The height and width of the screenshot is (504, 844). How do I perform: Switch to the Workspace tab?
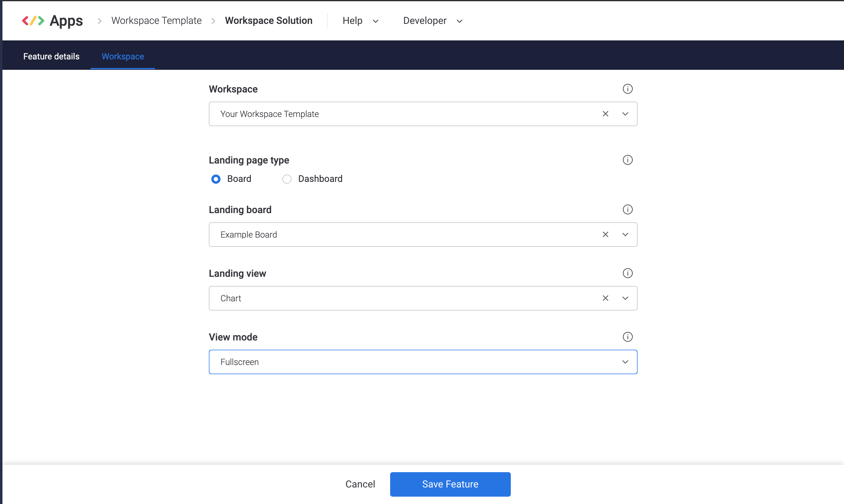pyautogui.click(x=122, y=56)
